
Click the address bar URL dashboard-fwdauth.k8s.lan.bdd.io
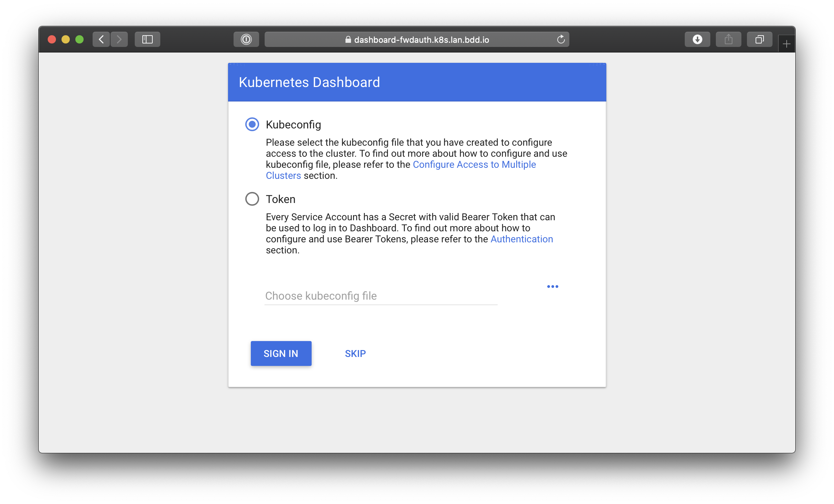(421, 40)
